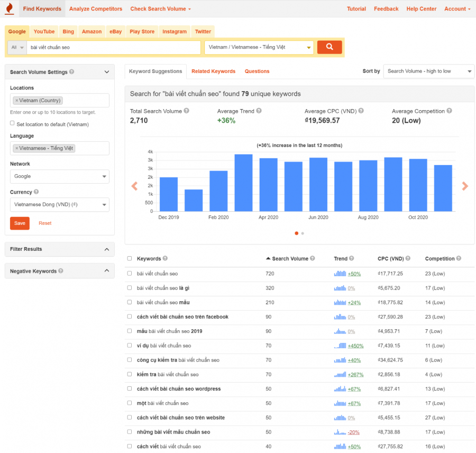Open help icon beside Trend column header
The image size is (476, 453).
352,258
